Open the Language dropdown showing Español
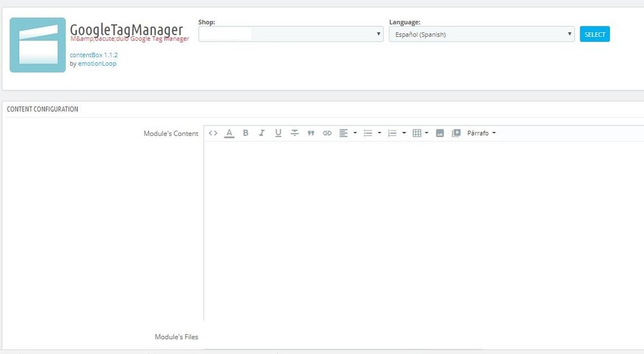 pyautogui.click(x=481, y=34)
